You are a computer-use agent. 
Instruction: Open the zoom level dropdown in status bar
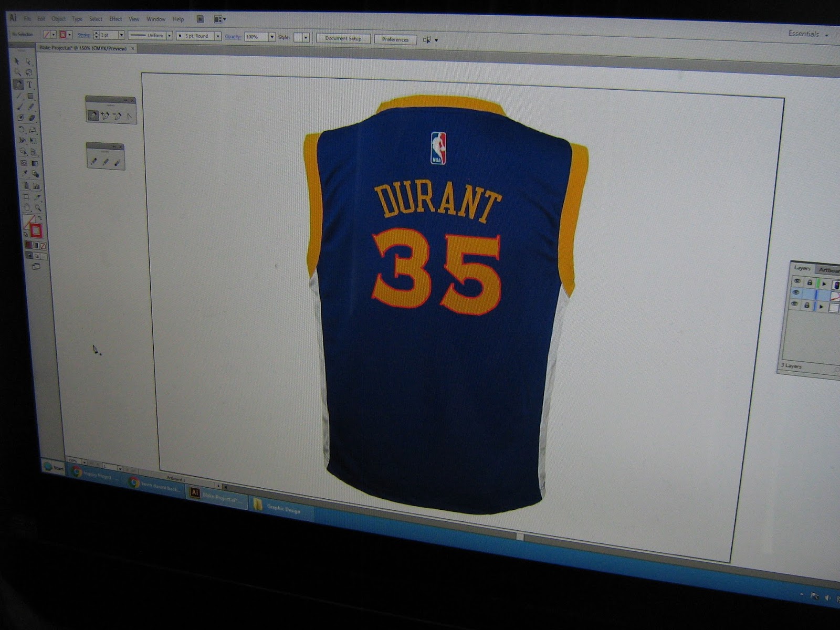(x=84, y=461)
